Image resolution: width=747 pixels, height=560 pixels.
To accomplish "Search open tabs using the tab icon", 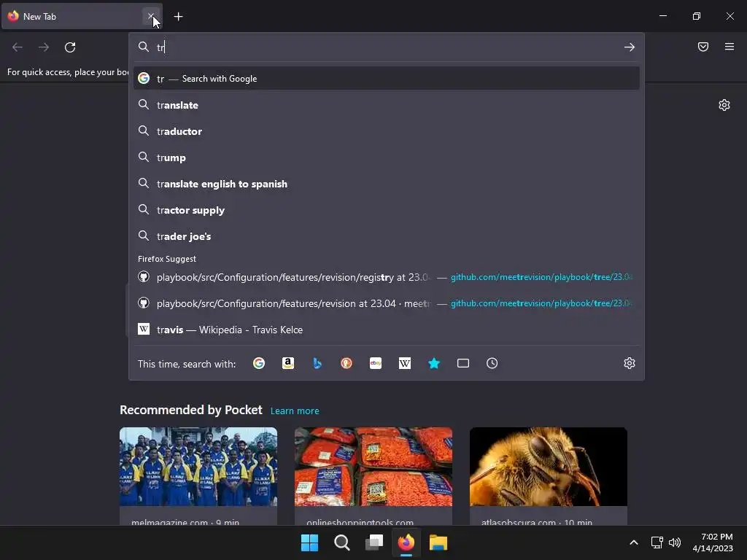I will [463, 363].
